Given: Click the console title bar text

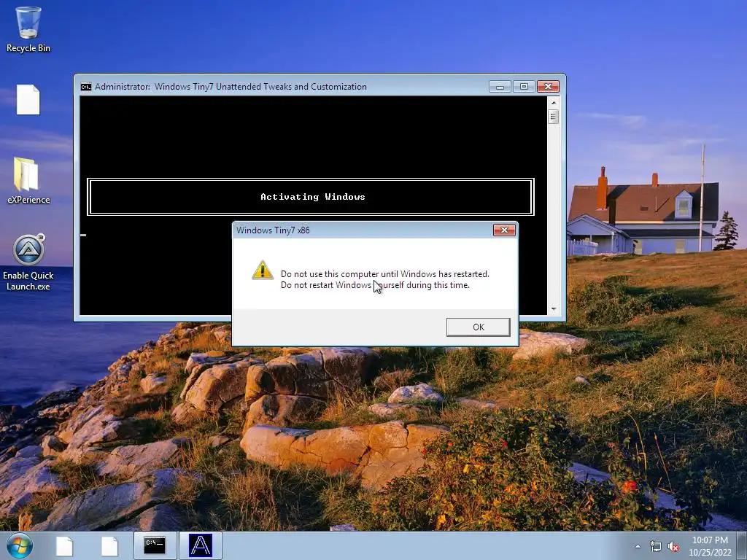Looking at the screenshot, I should pyautogui.click(x=231, y=87).
